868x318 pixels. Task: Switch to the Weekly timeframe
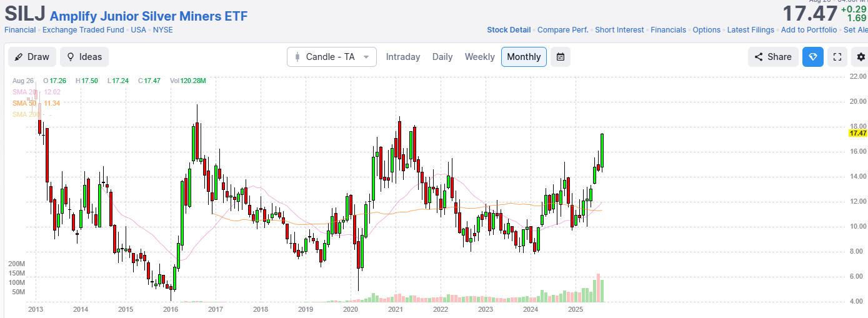479,57
